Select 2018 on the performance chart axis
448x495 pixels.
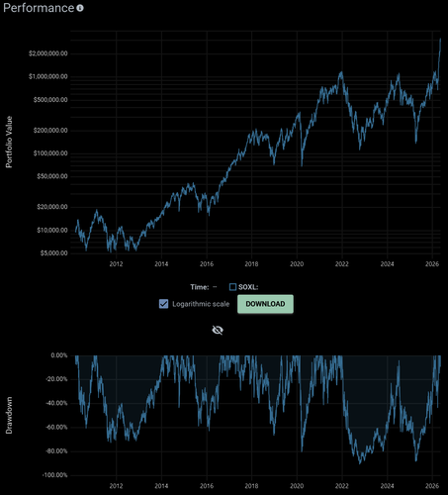pos(251,264)
